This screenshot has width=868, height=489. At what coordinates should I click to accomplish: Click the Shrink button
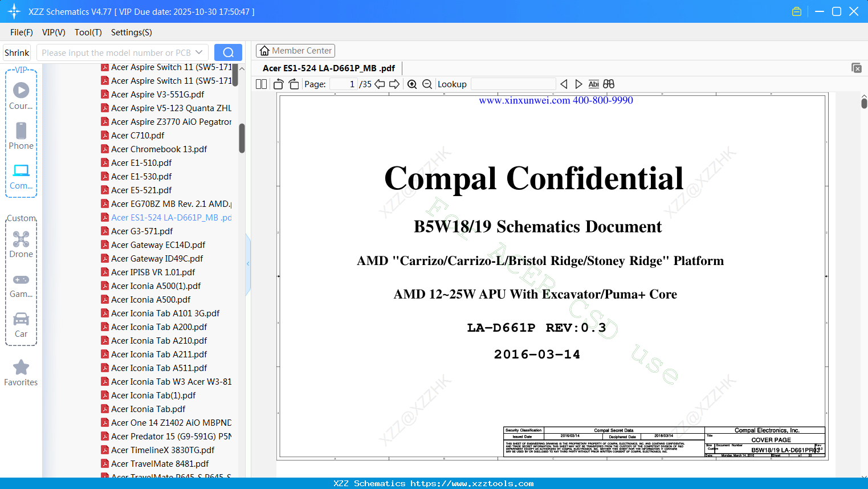[17, 52]
